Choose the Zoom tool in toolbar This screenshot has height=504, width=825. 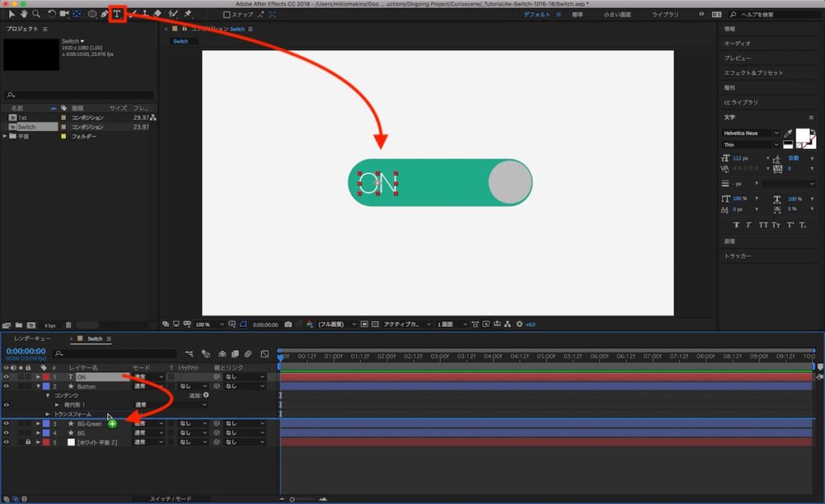(x=36, y=14)
